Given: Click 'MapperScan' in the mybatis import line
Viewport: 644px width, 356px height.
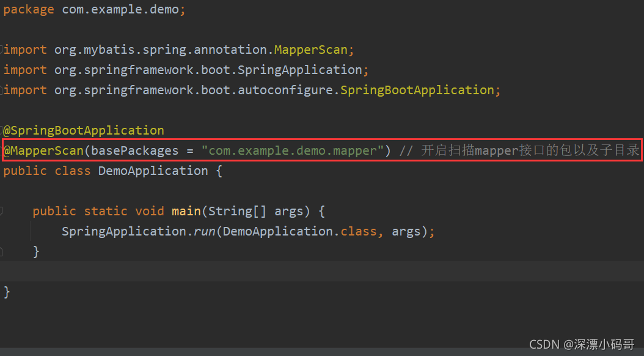Looking at the screenshot, I should pyautogui.click(x=310, y=50).
